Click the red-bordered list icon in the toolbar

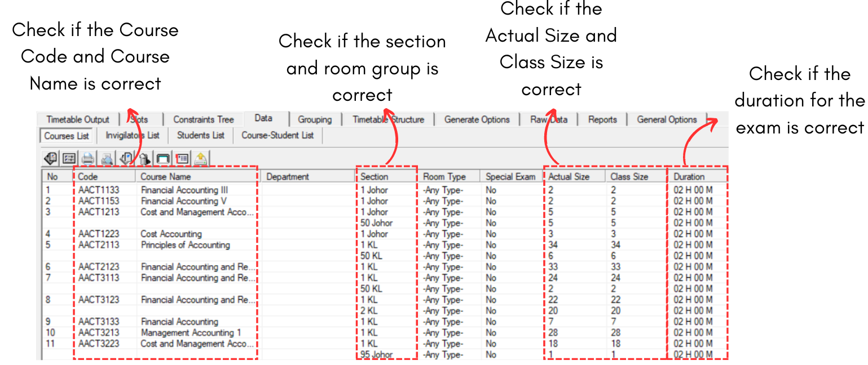(182, 159)
